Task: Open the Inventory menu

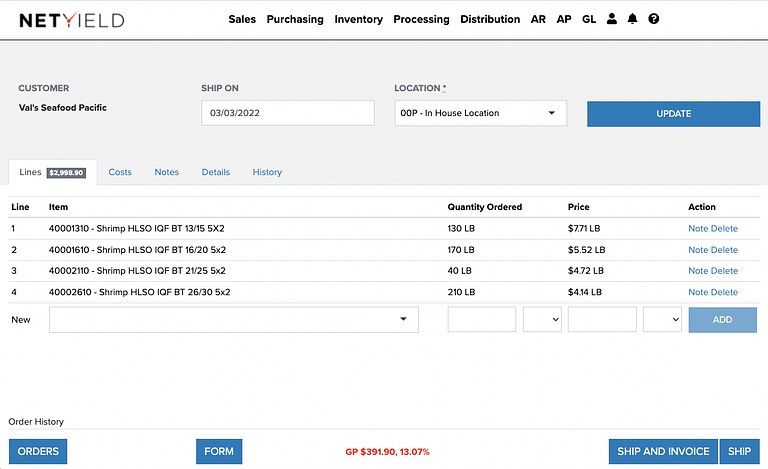Action: (359, 19)
